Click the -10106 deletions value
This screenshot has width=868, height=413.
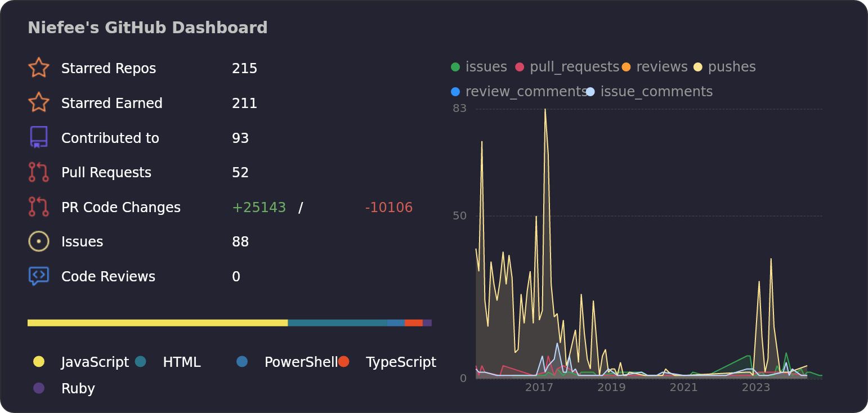(x=389, y=208)
